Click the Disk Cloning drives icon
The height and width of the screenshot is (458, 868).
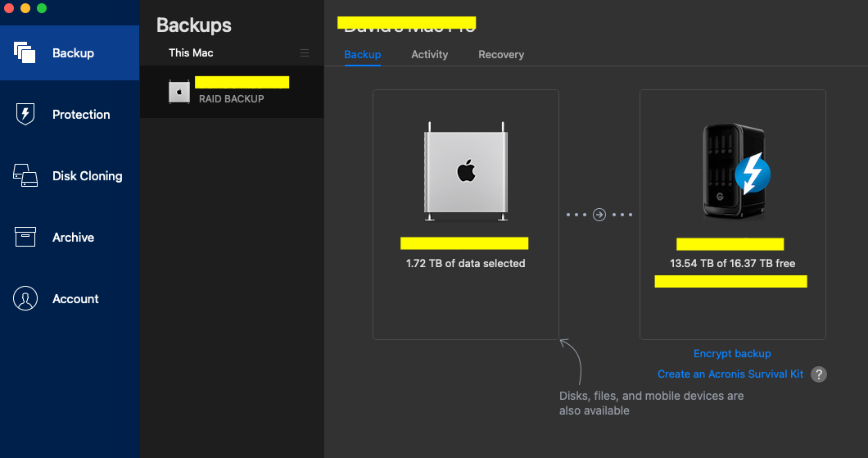(25, 175)
